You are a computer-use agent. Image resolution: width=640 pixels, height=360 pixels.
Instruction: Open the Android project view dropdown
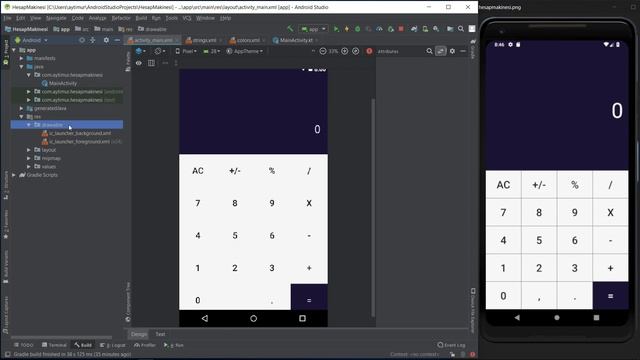(x=31, y=40)
